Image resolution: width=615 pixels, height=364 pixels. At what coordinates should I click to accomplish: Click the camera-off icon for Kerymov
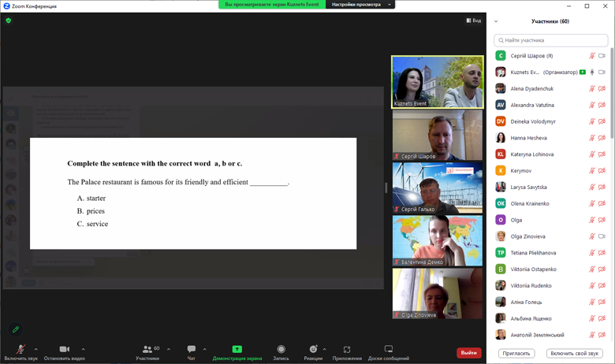(602, 171)
